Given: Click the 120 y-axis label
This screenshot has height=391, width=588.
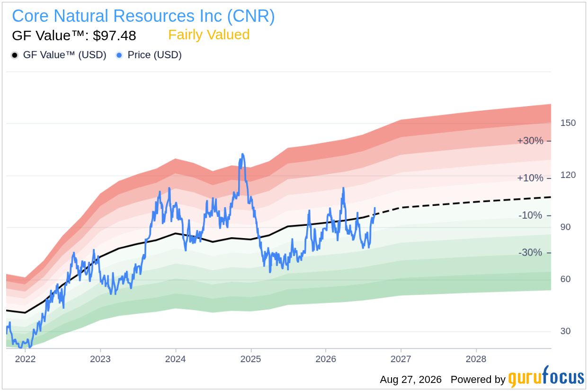Looking at the screenshot, I should click(568, 175).
